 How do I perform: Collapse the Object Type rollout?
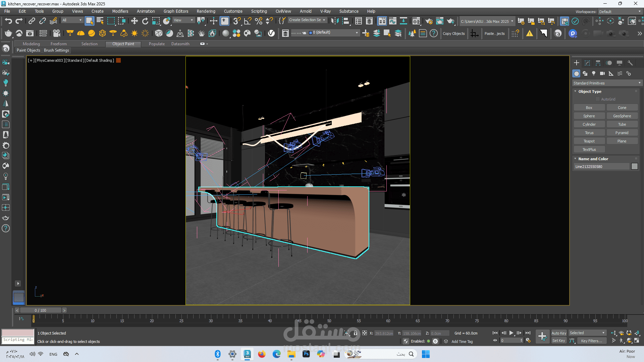coord(590,92)
